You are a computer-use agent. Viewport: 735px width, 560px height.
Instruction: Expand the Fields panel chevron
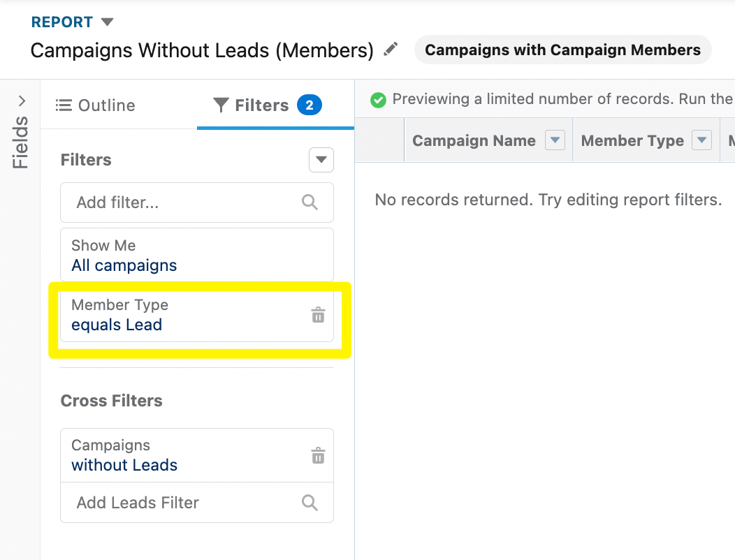click(22, 101)
